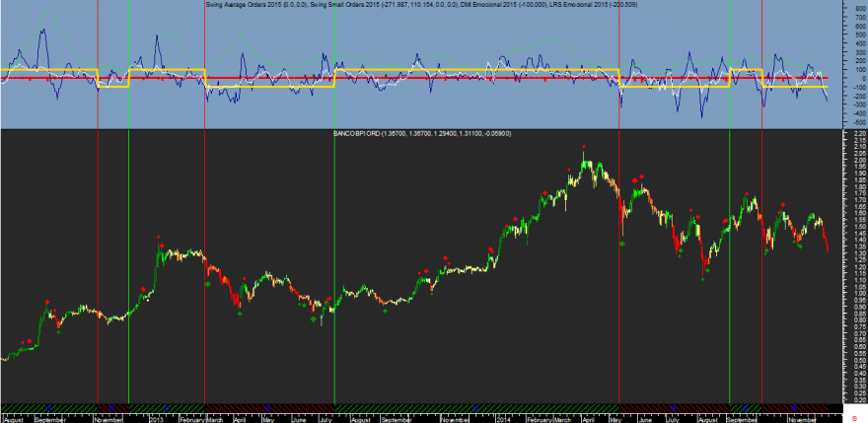
Task: Click the blue ribbon marker under May 2013
Action: coord(268,408)
